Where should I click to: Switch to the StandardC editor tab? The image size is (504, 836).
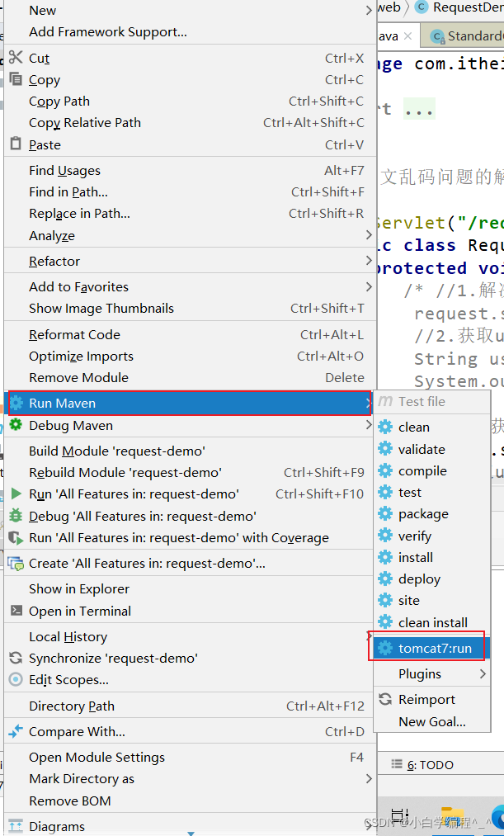463,35
